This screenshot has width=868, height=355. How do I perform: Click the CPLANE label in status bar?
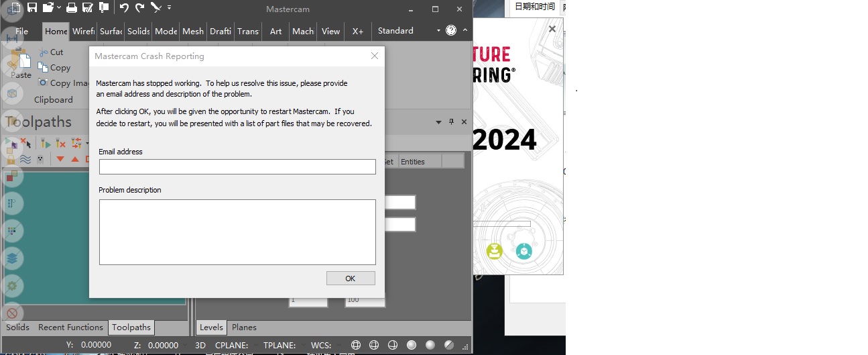tap(232, 345)
